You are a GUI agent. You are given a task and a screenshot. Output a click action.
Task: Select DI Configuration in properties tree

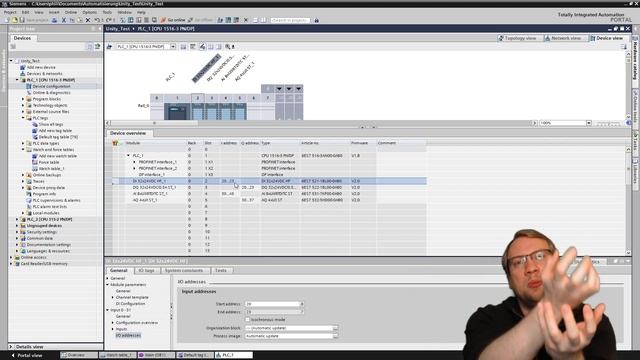(x=130, y=304)
